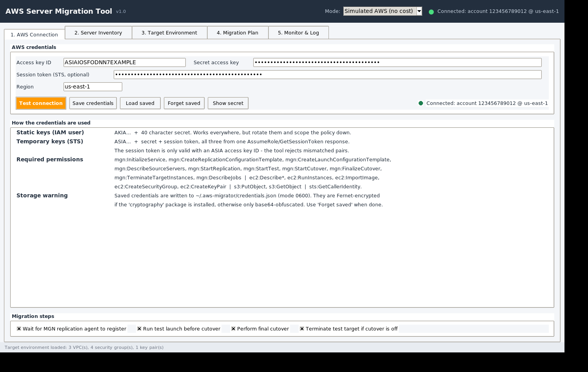Click the orange Test connection button
This screenshot has width=588, height=372.
point(41,103)
